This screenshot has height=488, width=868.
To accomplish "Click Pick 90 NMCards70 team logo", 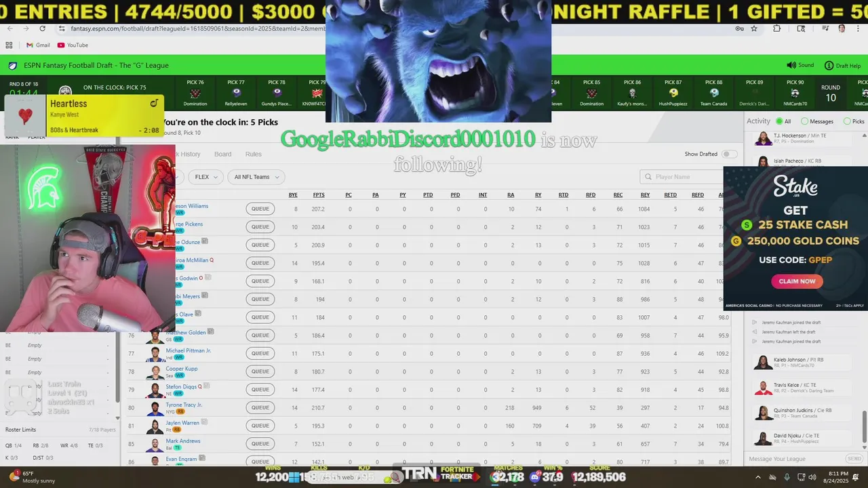I will [x=795, y=93].
